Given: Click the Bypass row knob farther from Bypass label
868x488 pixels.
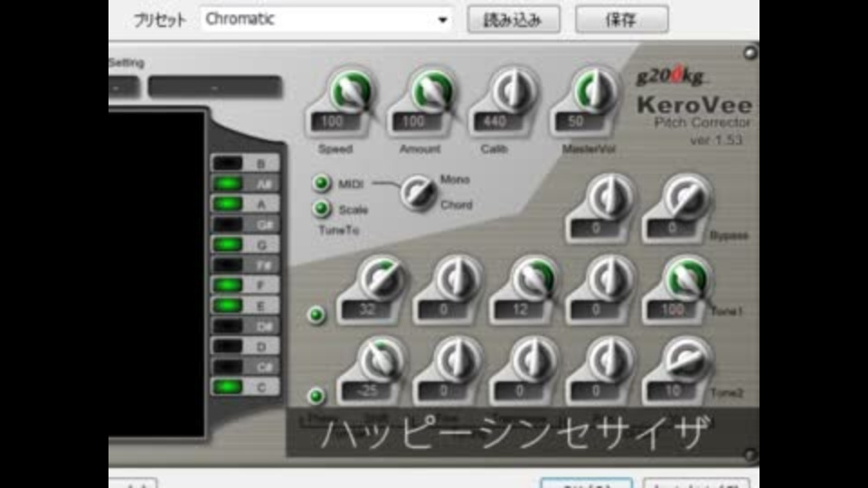Looking at the screenshot, I should coord(610,198).
